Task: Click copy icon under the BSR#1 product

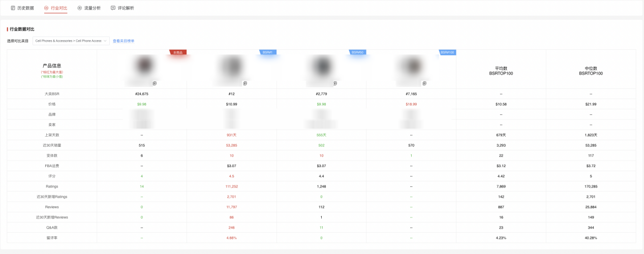Action: click(244, 83)
